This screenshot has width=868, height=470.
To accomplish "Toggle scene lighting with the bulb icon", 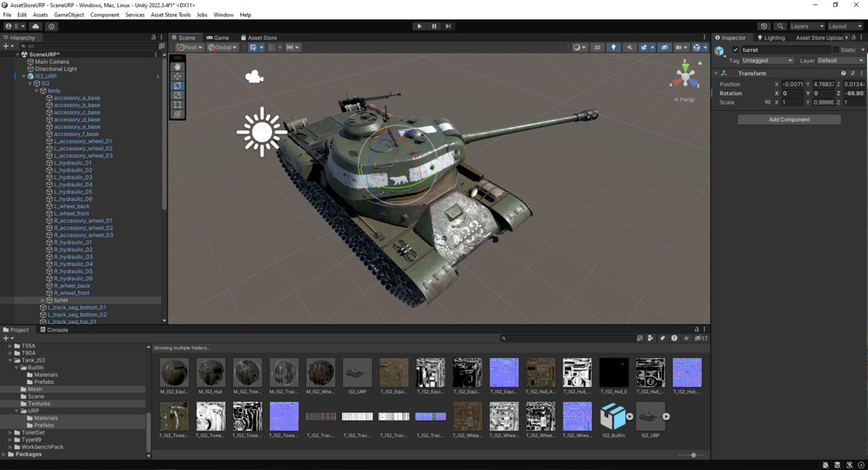I will [x=613, y=47].
